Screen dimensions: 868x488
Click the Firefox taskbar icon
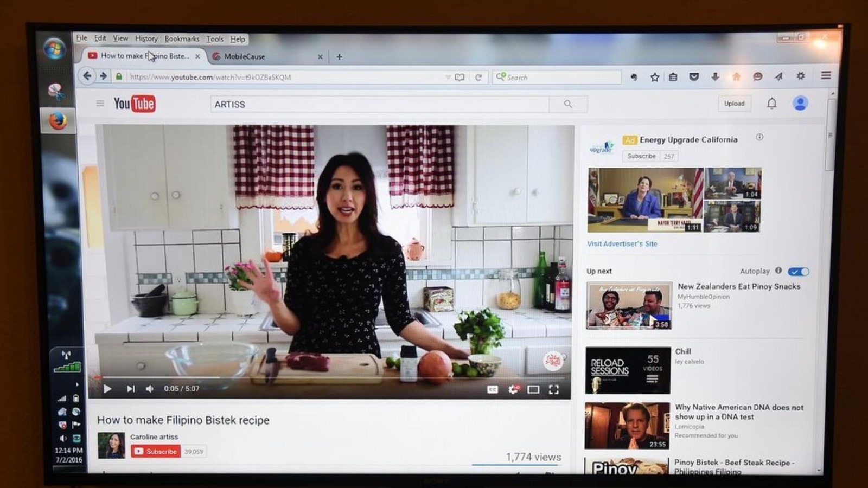(x=58, y=120)
